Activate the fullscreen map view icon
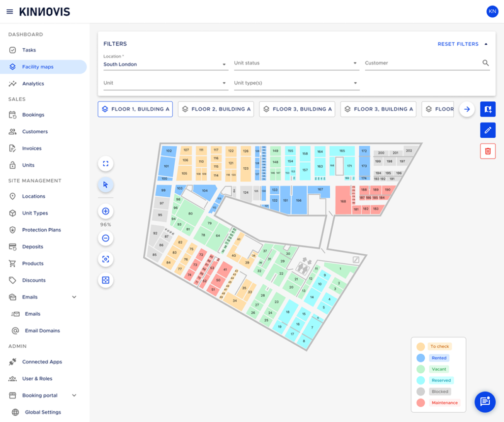The width and height of the screenshot is (504, 422). (x=105, y=164)
